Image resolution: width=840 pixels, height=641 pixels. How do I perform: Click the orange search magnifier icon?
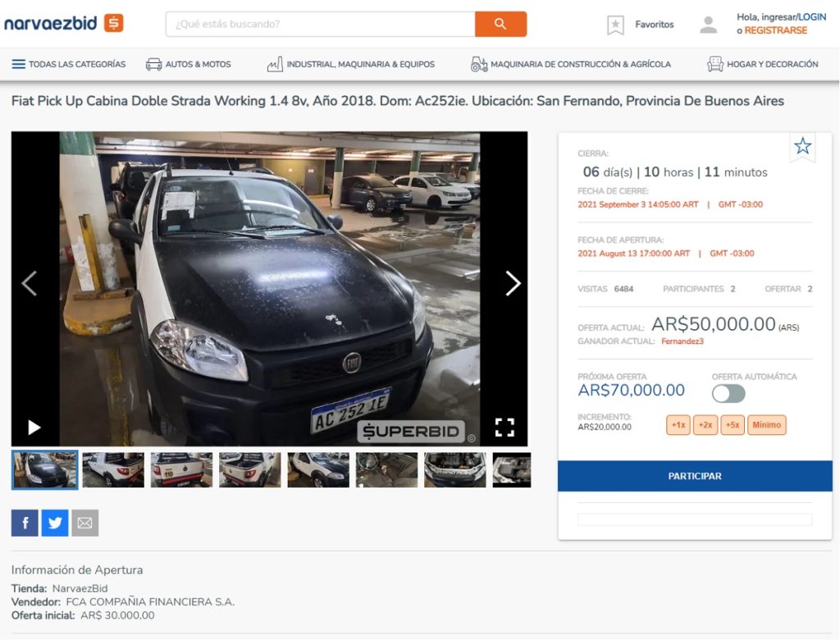(x=500, y=24)
